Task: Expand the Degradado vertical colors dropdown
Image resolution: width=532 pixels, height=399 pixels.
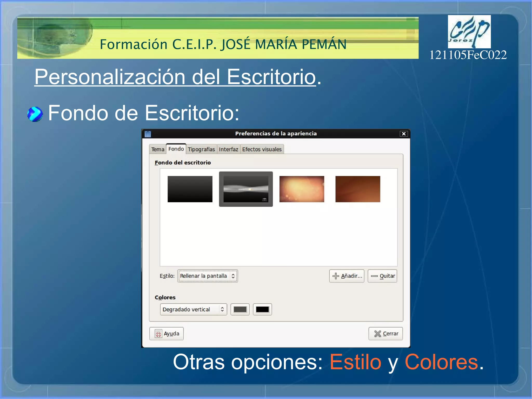Action: coord(194,309)
